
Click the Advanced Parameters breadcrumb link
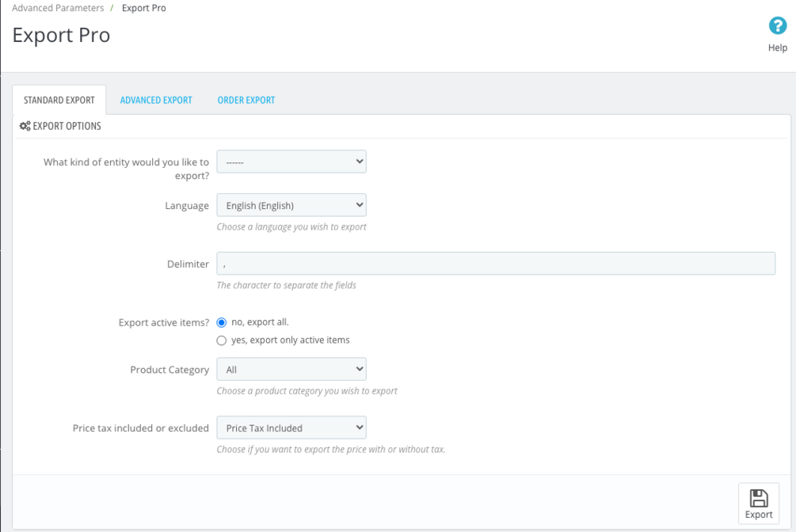coord(58,8)
